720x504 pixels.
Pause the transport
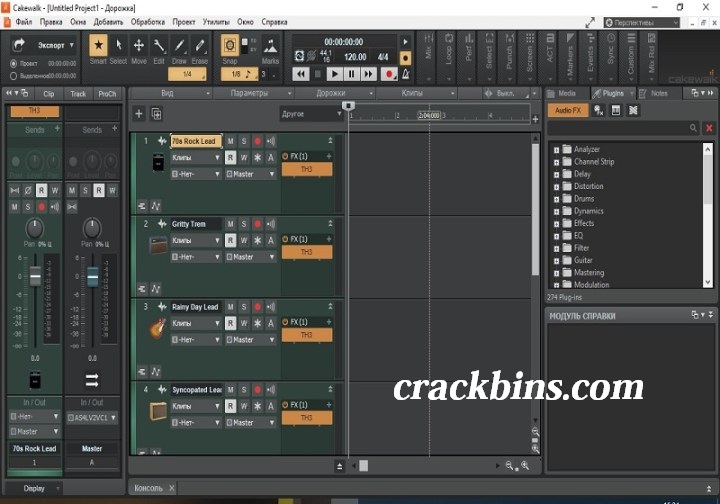352,74
